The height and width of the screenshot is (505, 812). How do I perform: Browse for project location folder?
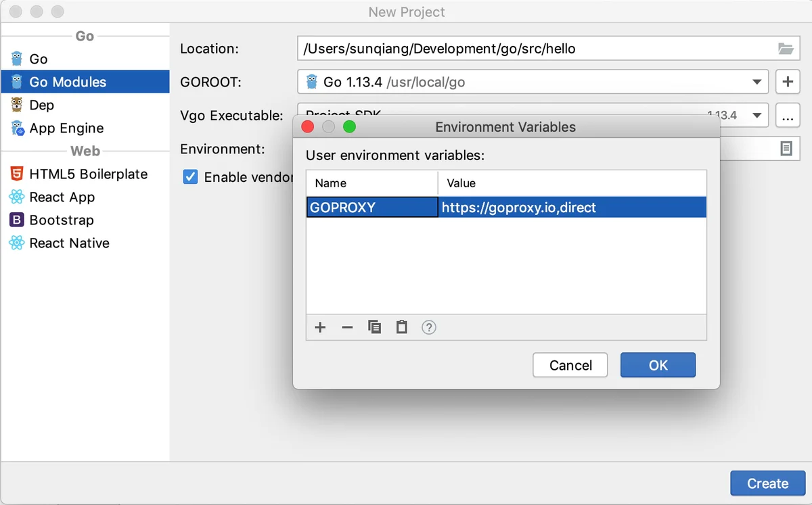click(x=786, y=49)
